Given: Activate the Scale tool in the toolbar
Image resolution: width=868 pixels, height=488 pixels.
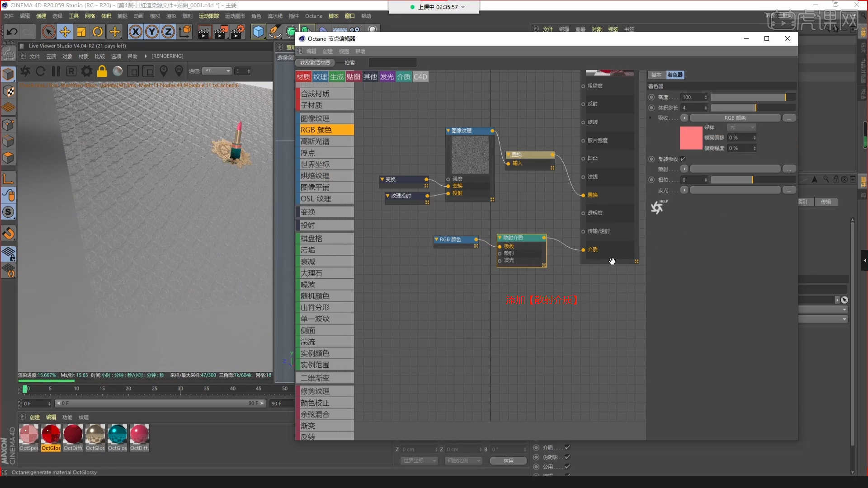Looking at the screenshot, I should tap(81, 32).
